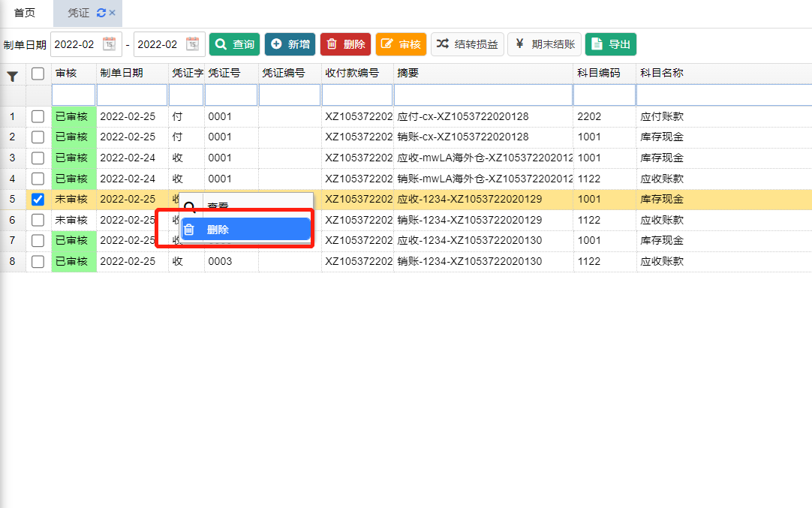Click the green 查询 search button
Image resolution: width=812 pixels, height=508 pixels.
coord(234,44)
